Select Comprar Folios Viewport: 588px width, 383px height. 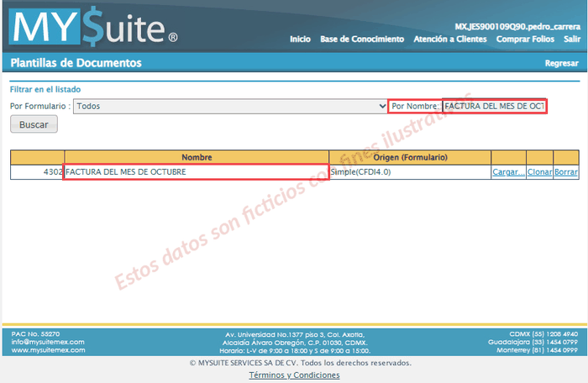tap(525, 39)
